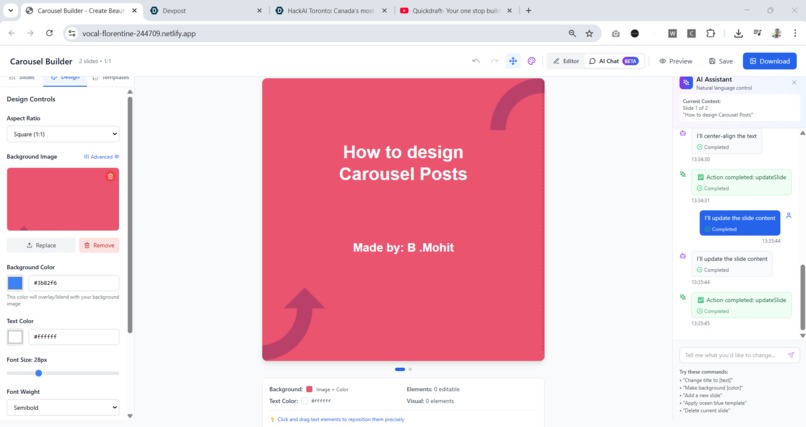
Task: Click 'Change title to [text]' command suggestion
Action: coord(708,380)
